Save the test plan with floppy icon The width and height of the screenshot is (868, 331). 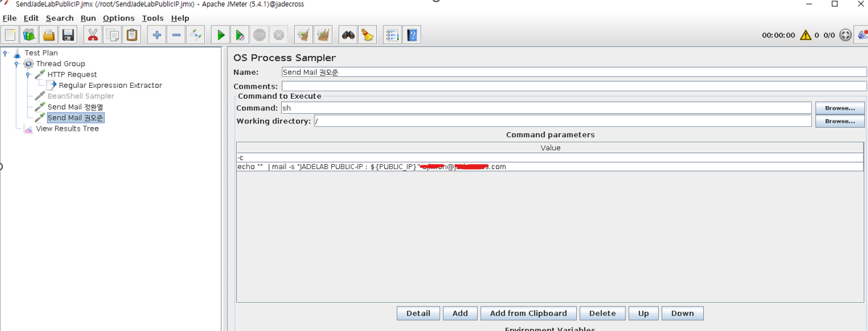tap(68, 35)
